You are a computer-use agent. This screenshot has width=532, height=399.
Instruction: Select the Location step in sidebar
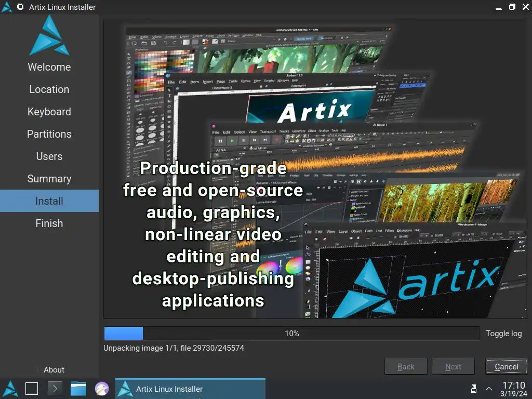click(x=49, y=89)
